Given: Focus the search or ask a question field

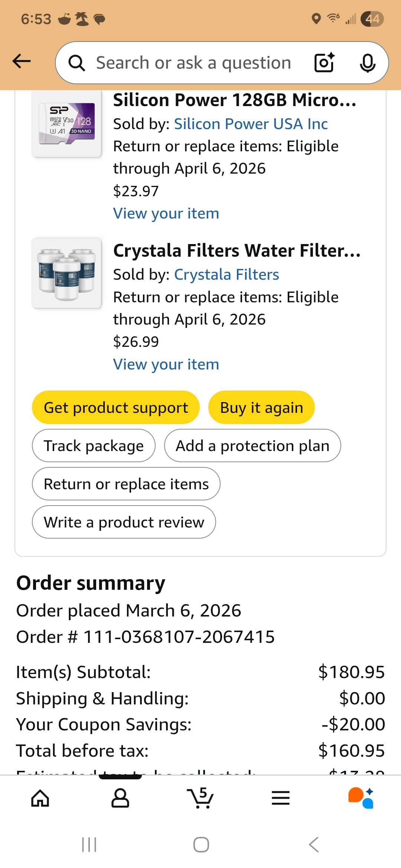Looking at the screenshot, I should pyautogui.click(x=193, y=63).
